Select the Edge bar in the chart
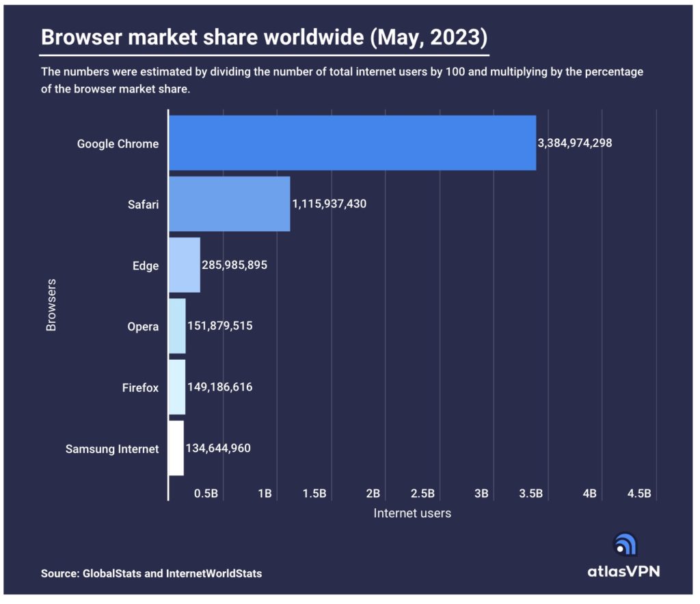The height and width of the screenshot is (604, 700). [x=185, y=265]
